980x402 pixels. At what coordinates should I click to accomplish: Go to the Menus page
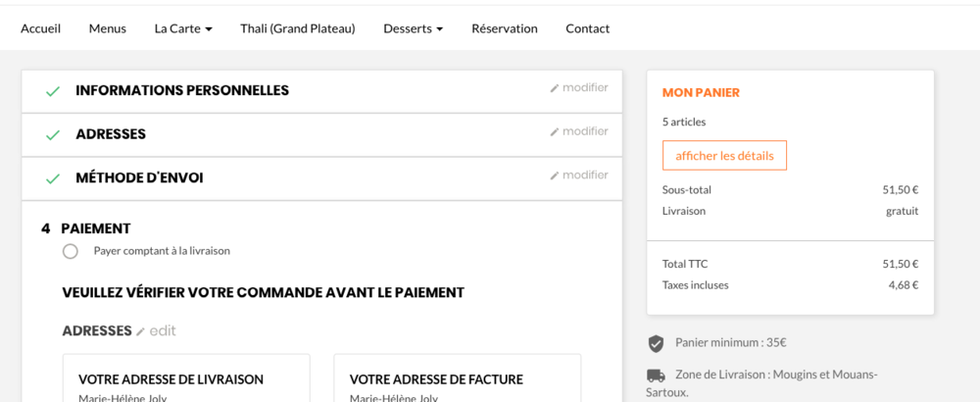pyautogui.click(x=108, y=28)
